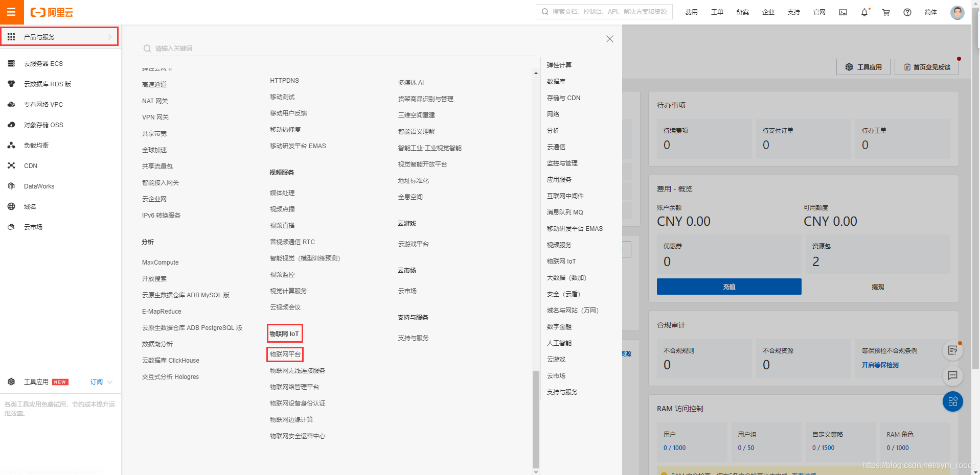Click the floating chat message icon
The width and height of the screenshot is (980, 475).
[953, 375]
